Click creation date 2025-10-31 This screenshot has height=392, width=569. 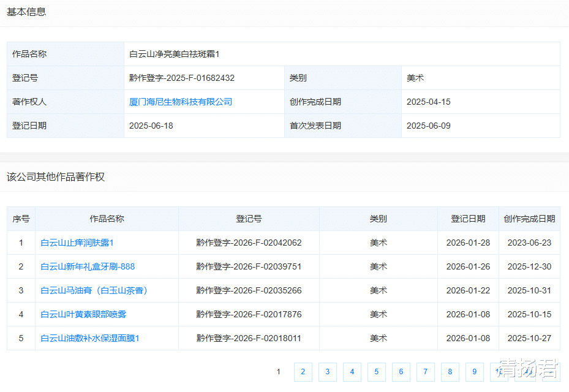[529, 291]
